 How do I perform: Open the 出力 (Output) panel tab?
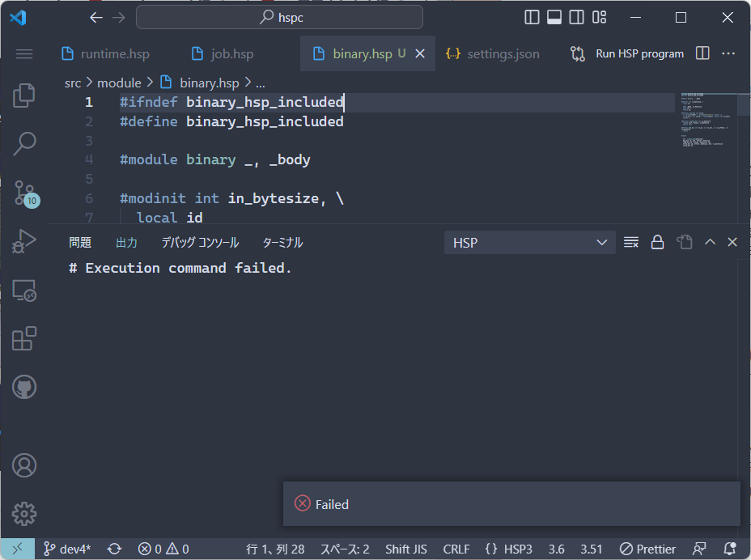point(126,243)
